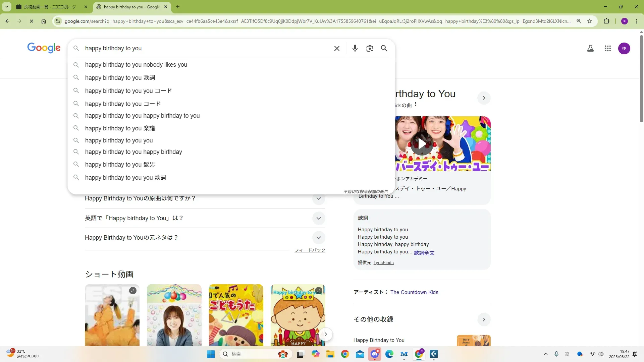
Task: Expand the 英語で「Happy birthday to You」は？ question
Action: (318, 218)
